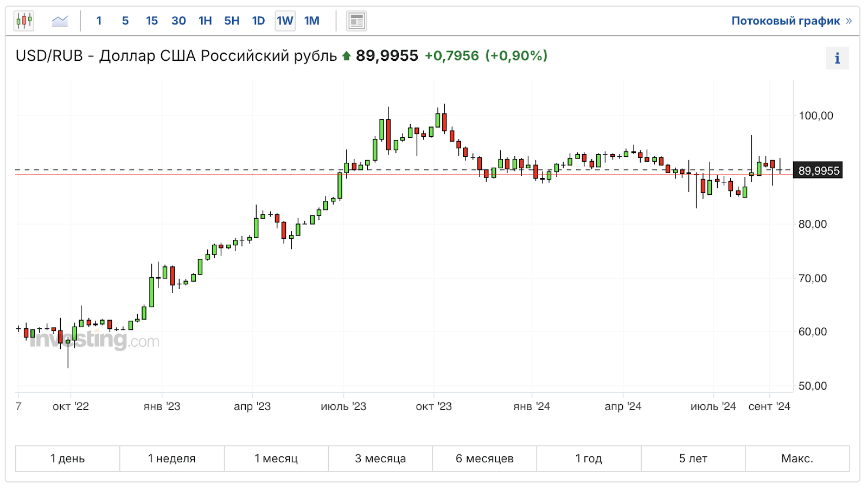Image resolution: width=868 pixels, height=490 pixels.
Task: Click the янв '23 date axis label
Action: [162, 406]
